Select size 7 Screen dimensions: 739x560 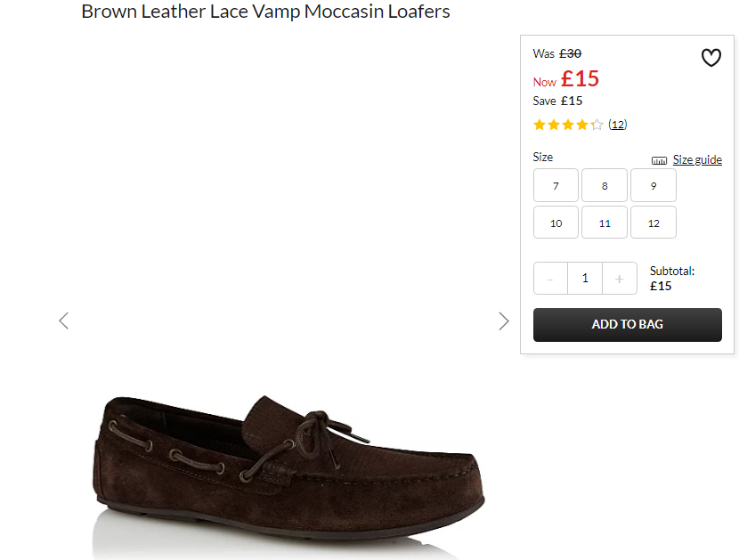(556, 185)
